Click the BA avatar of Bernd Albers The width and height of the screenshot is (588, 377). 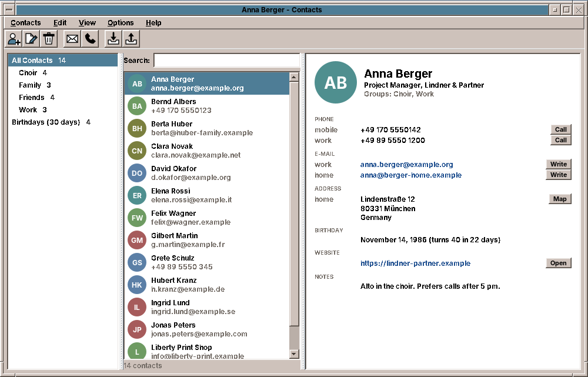tap(137, 106)
